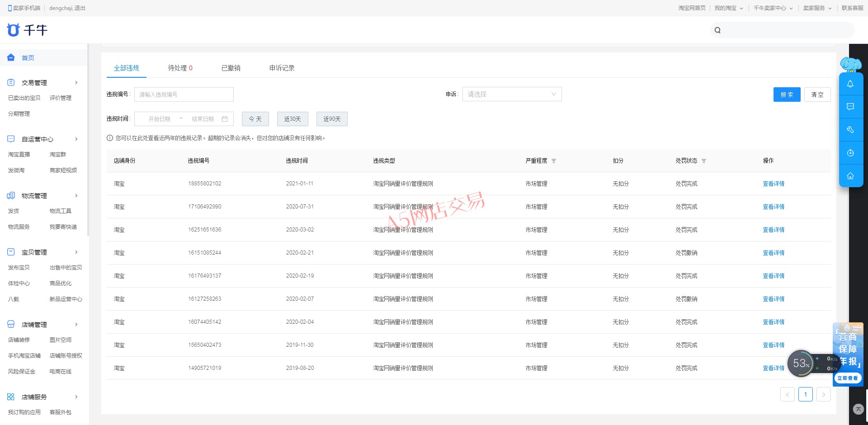
Task: Open 查看详情 for violation 18855802102
Action: coord(774,184)
